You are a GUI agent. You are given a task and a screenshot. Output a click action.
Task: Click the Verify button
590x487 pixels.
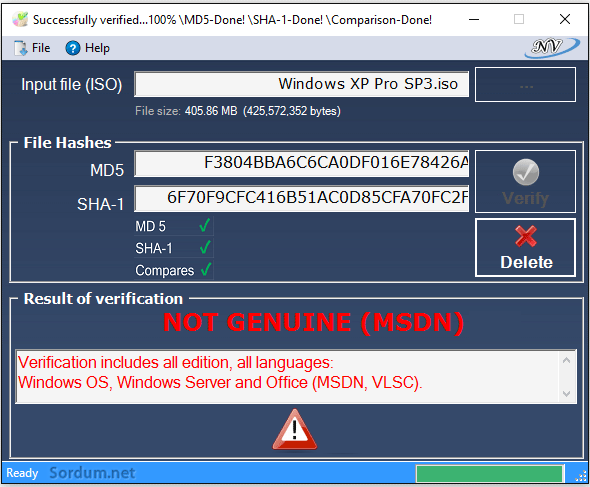(x=525, y=182)
